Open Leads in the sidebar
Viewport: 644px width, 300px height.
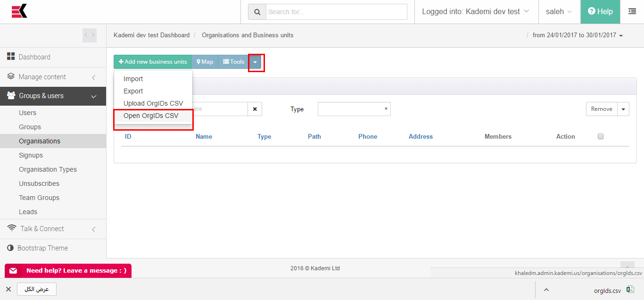click(28, 212)
